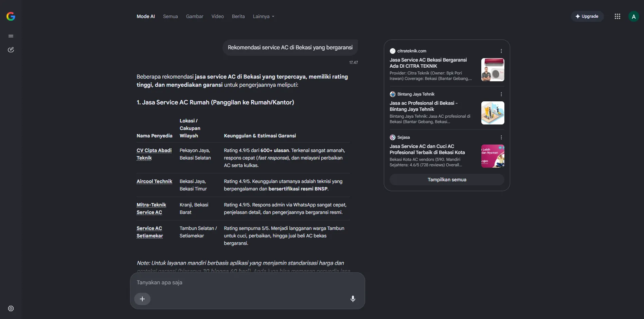The width and height of the screenshot is (644, 319).
Task: Click 'Tambun Selatan / Setiamekar' cell
Action: coord(198,232)
